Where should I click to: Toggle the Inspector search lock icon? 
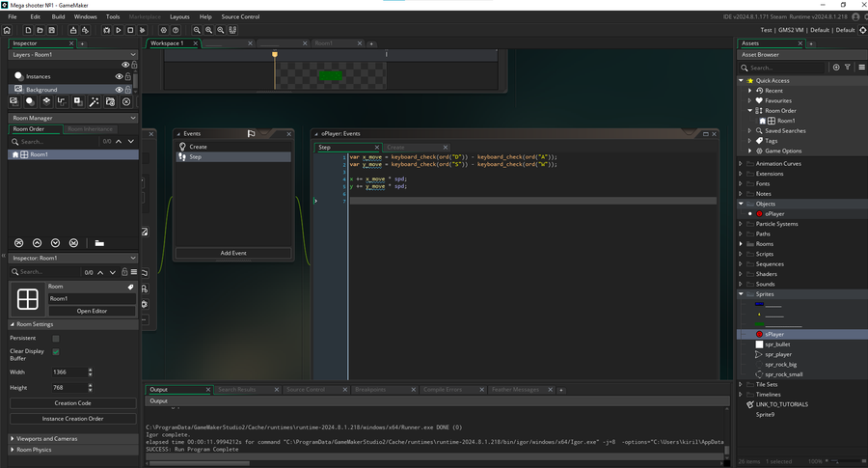coord(124,272)
